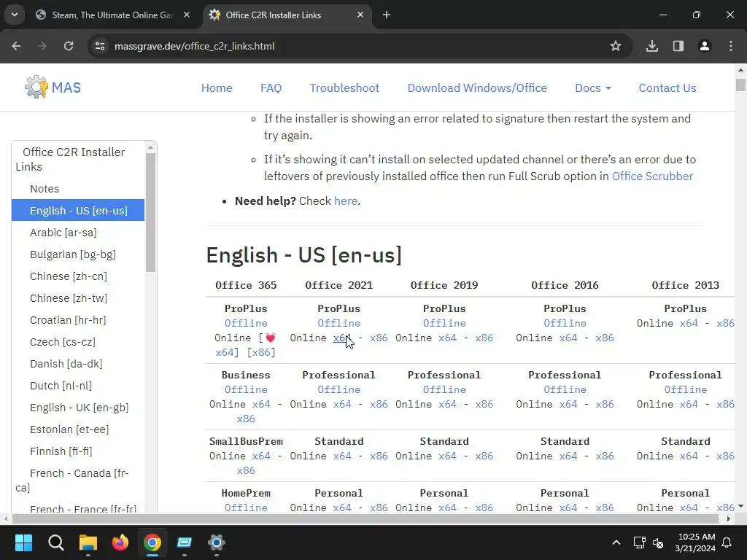The height and width of the screenshot is (560, 747).
Task: Open Download Windows/Office nav link
Action: pos(477,87)
